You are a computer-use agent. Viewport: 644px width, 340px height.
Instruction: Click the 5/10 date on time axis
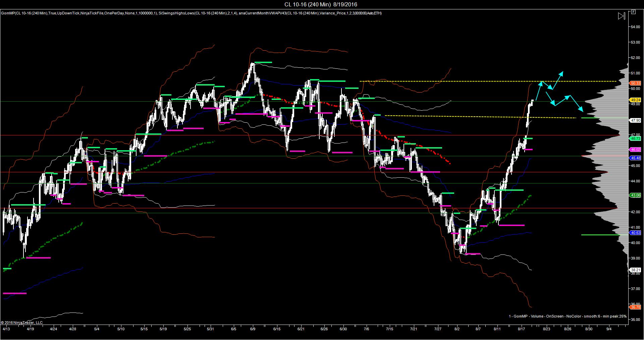pos(121,329)
